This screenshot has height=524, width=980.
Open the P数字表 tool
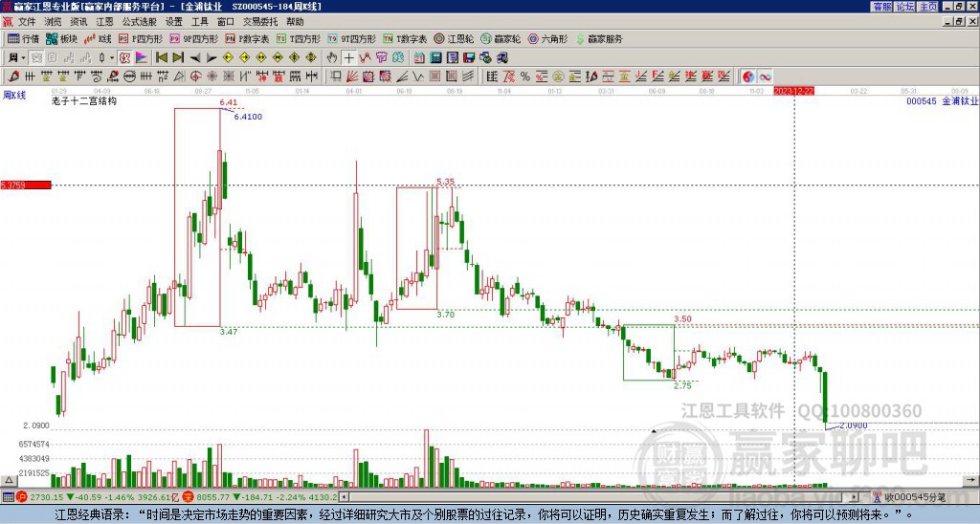pyautogui.click(x=247, y=38)
